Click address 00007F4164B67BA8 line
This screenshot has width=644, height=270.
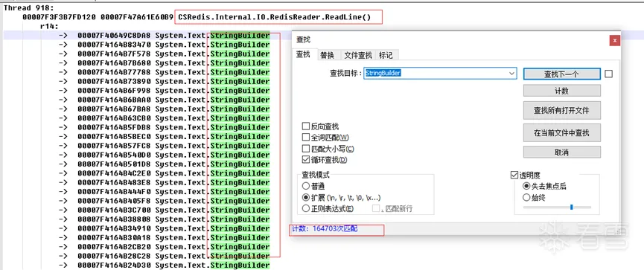click(164, 109)
